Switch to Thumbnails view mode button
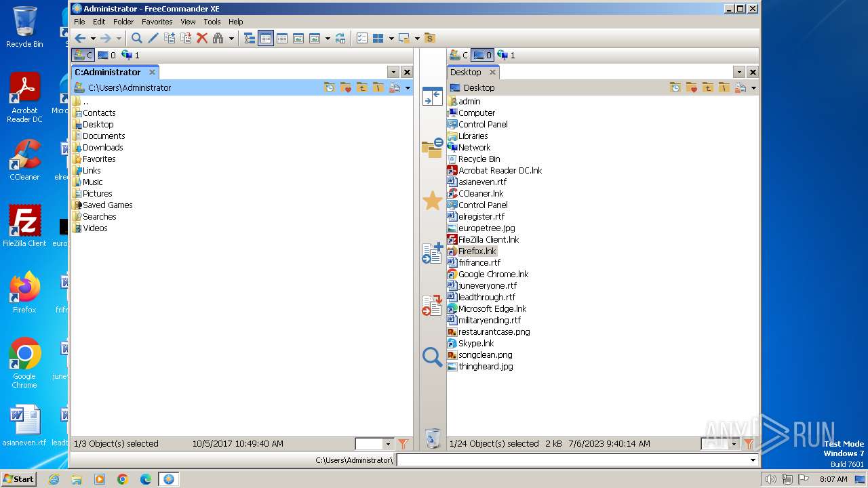The height and width of the screenshot is (488, 868). pyautogui.click(x=298, y=39)
